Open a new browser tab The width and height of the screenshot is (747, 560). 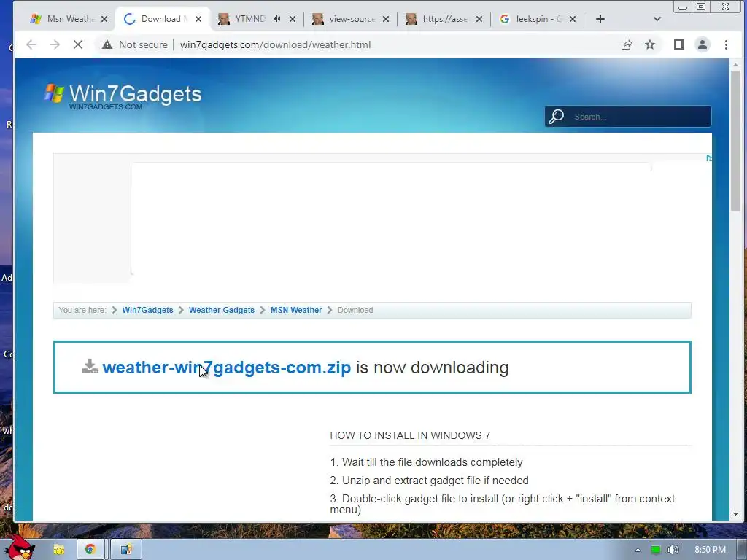click(x=600, y=19)
